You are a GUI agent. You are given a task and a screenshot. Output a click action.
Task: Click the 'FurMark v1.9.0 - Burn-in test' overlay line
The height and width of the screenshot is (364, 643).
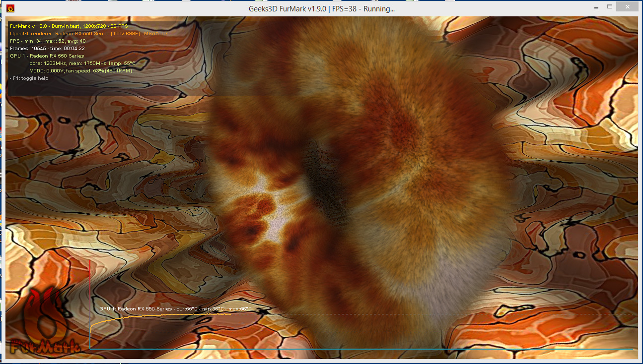(x=69, y=26)
